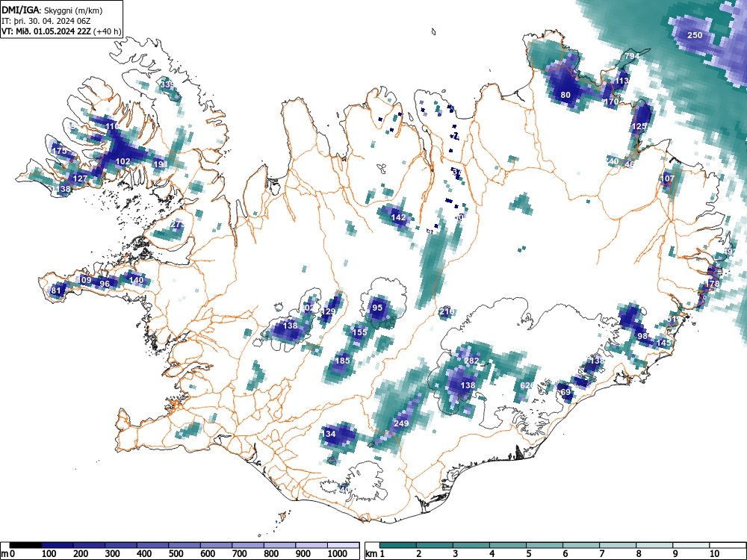Click the '142' visibility label
Image resolution: width=747 pixels, height=560 pixels.
pos(398,217)
